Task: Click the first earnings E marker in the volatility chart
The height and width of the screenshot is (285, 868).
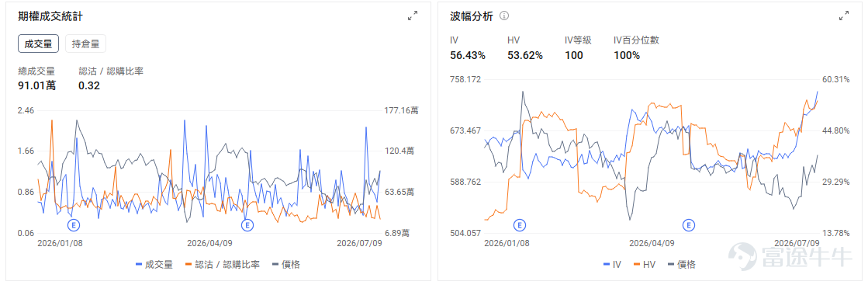Action: tap(519, 224)
